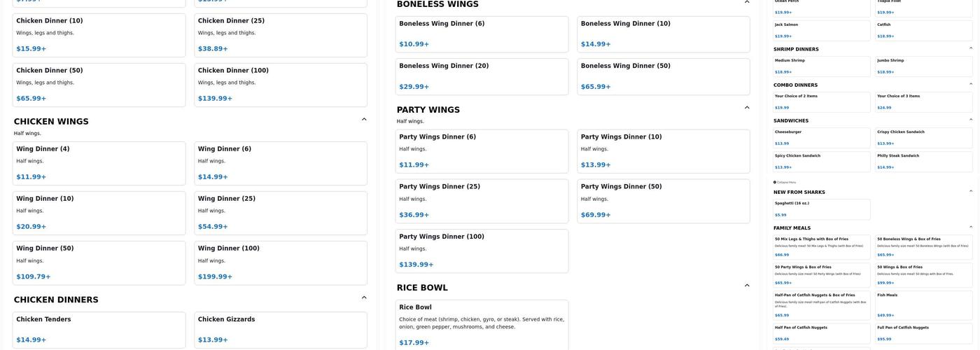The image size is (980, 350).
Task: Collapse the Boneless Wings section
Action: tap(747, 2)
